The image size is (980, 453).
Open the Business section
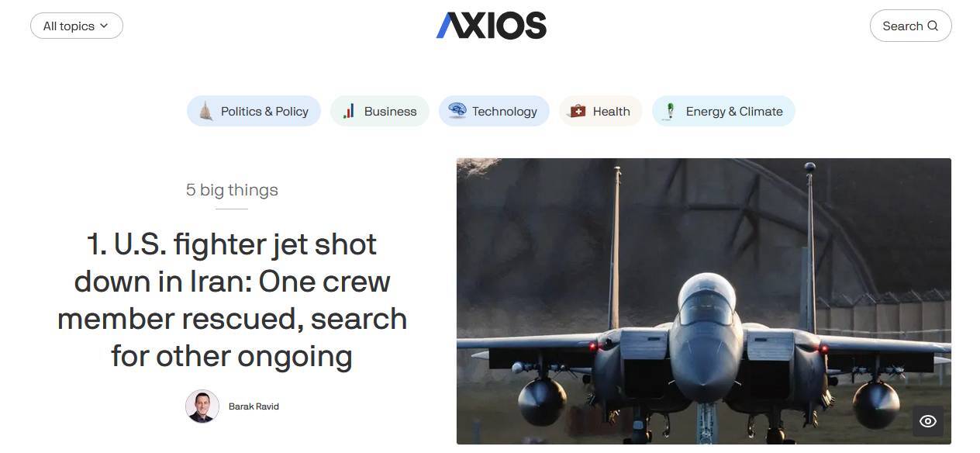(x=380, y=111)
